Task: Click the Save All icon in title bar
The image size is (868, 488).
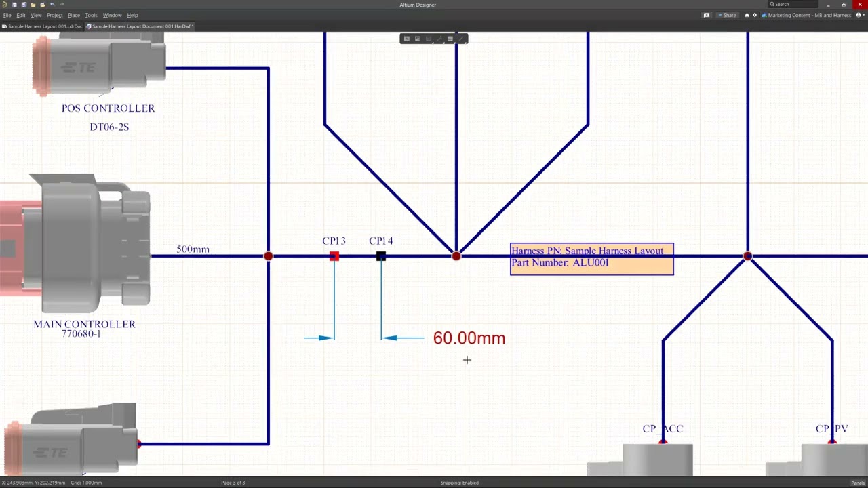Action: pyautogui.click(x=24, y=5)
